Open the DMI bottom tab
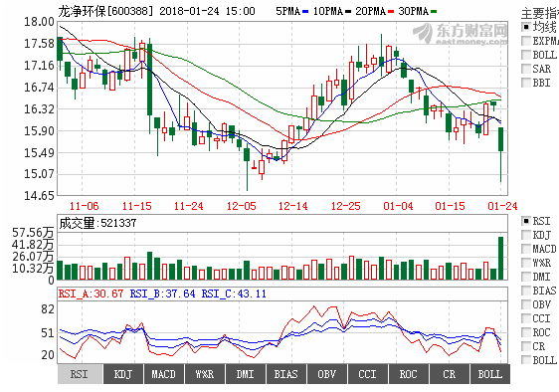Image resolution: width=559 pixels, height=392 pixels. 246,374
